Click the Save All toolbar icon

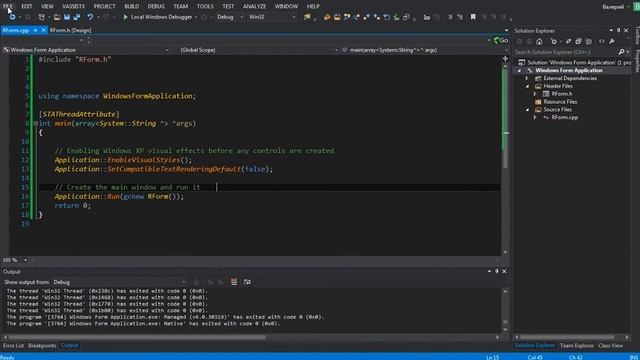[x=76, y=17]
